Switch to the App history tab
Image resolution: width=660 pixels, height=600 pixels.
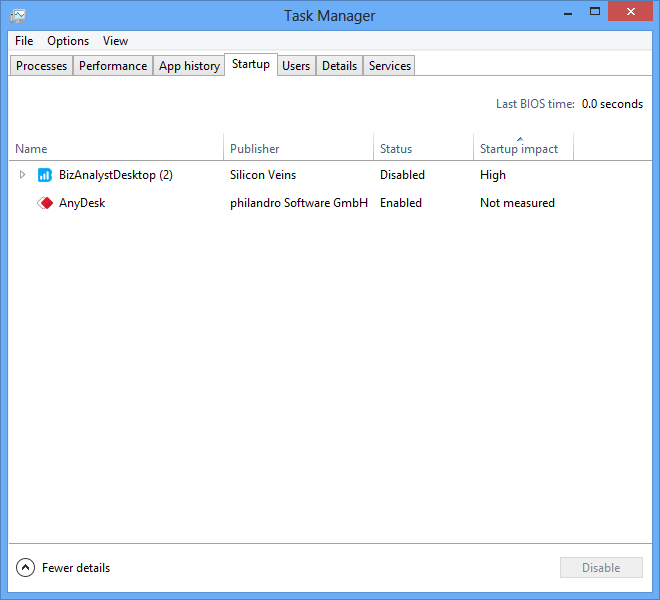coord(189,66)
